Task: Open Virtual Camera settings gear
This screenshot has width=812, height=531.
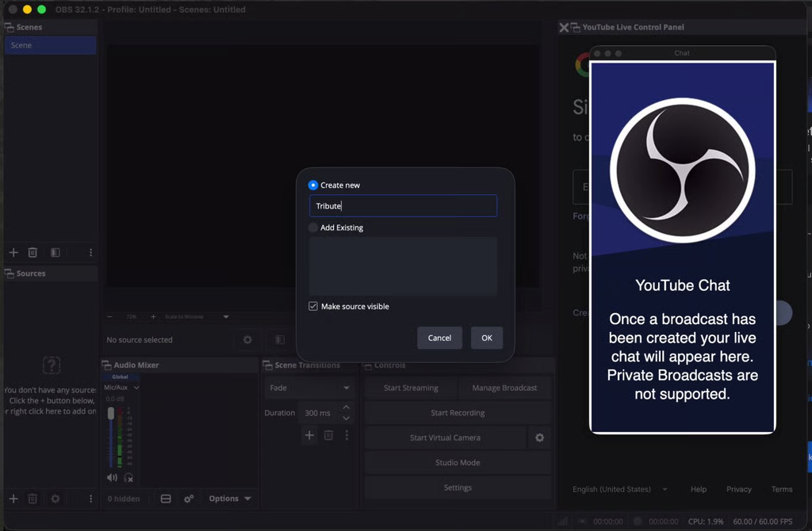Action: [539, 437]
